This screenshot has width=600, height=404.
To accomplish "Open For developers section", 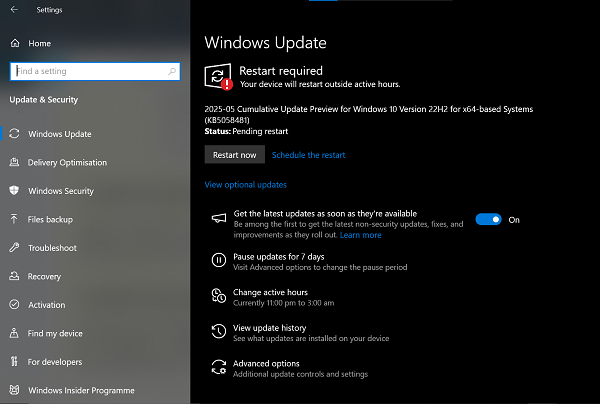I will [x=55, y=362].
